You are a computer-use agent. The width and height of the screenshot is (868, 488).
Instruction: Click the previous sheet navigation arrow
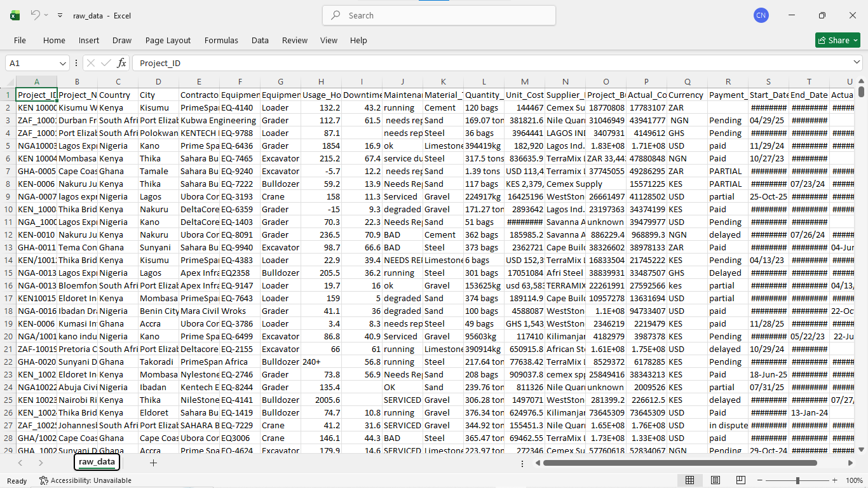coord(20,463)
